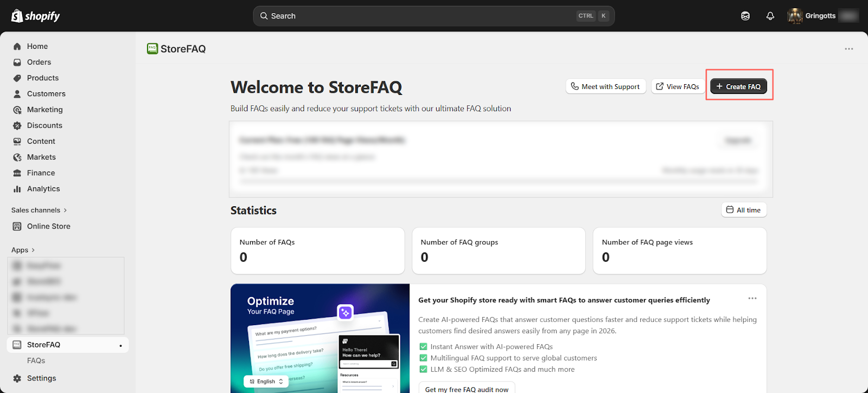Expand the Sales channels section
The image size is (868, 393).
[39, 210]
